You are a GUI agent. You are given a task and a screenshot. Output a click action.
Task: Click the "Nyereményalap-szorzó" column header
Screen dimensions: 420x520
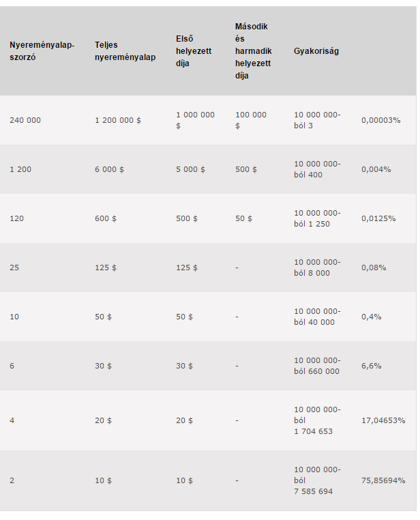42,51
